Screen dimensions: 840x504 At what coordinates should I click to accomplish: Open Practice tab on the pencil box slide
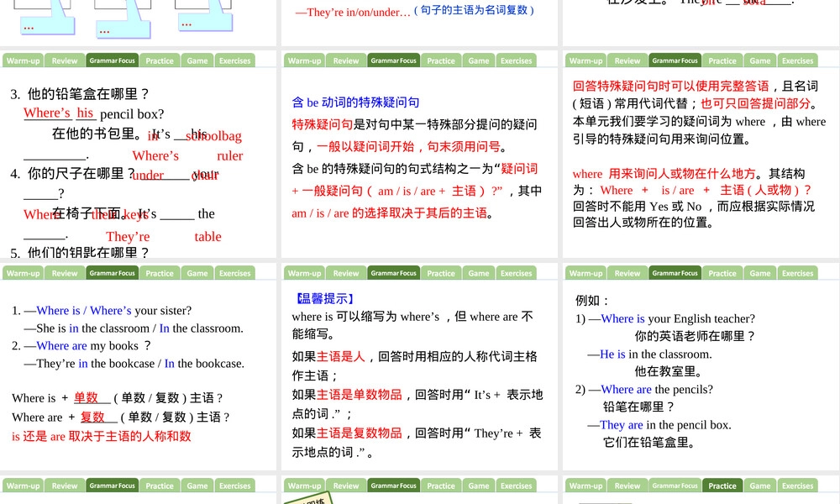(x=160, y=60)
